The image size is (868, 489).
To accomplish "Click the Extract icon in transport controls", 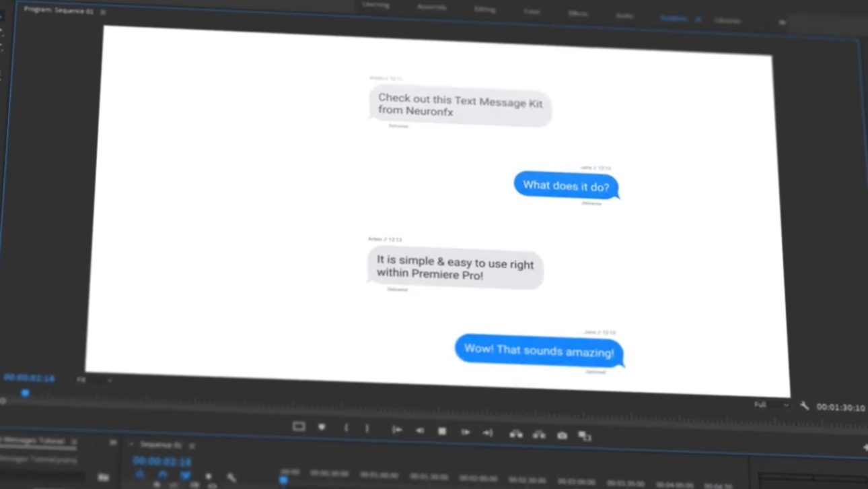I will point(539,434).
